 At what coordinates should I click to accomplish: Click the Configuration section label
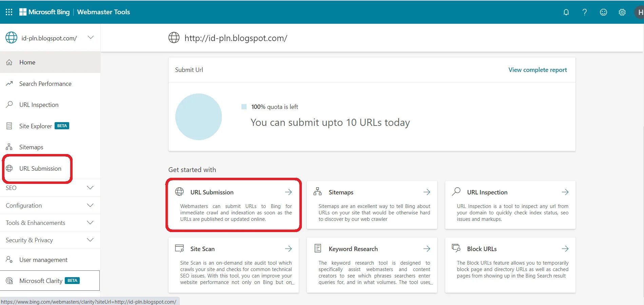24,206
